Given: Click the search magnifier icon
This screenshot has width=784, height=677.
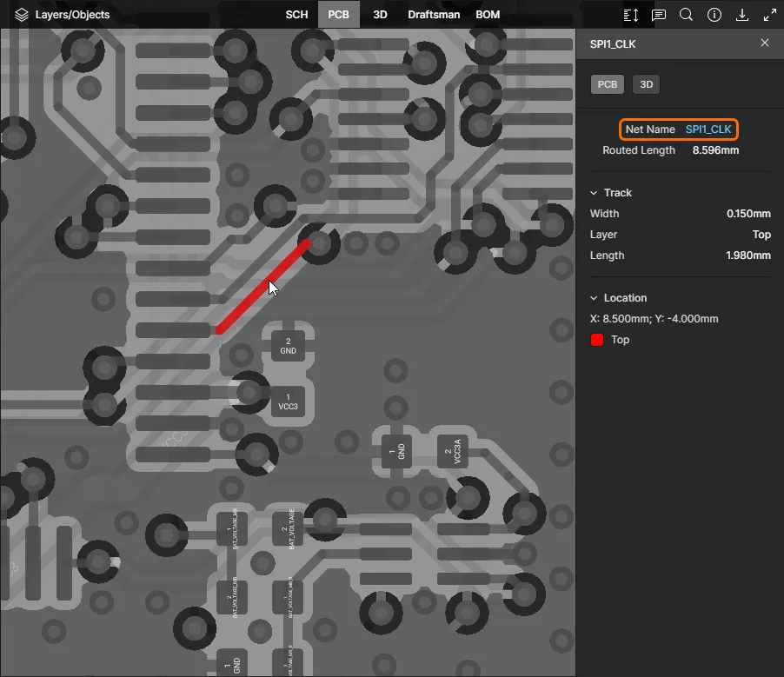Looking at the screenshot, I should click(x=686, y=15).
